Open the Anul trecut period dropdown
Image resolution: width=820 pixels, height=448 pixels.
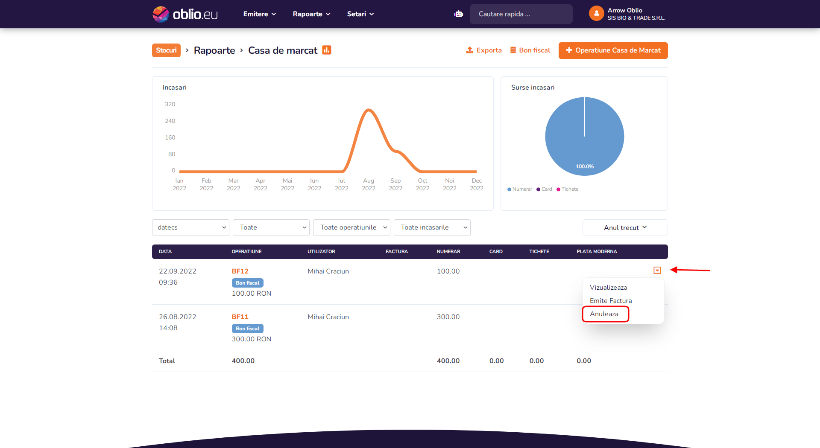(x=625, y=227)
